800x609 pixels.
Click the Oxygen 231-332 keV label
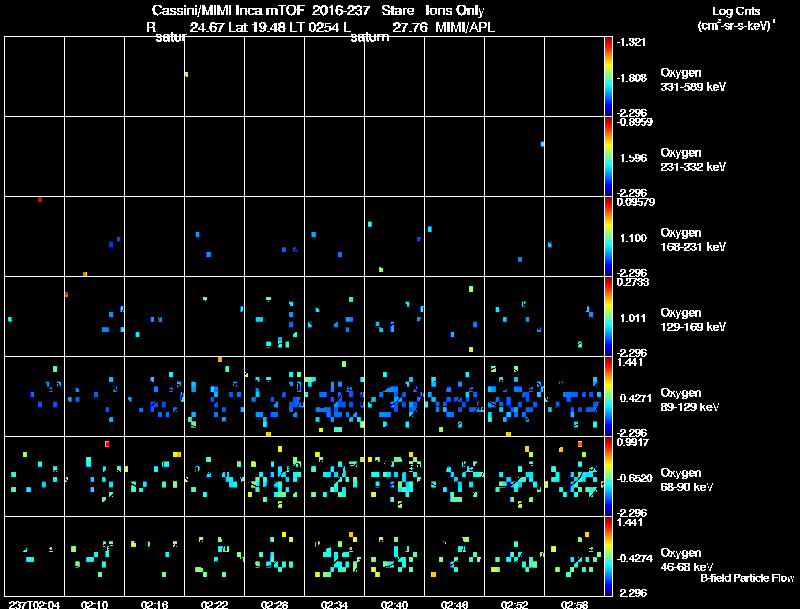point(693,160)
